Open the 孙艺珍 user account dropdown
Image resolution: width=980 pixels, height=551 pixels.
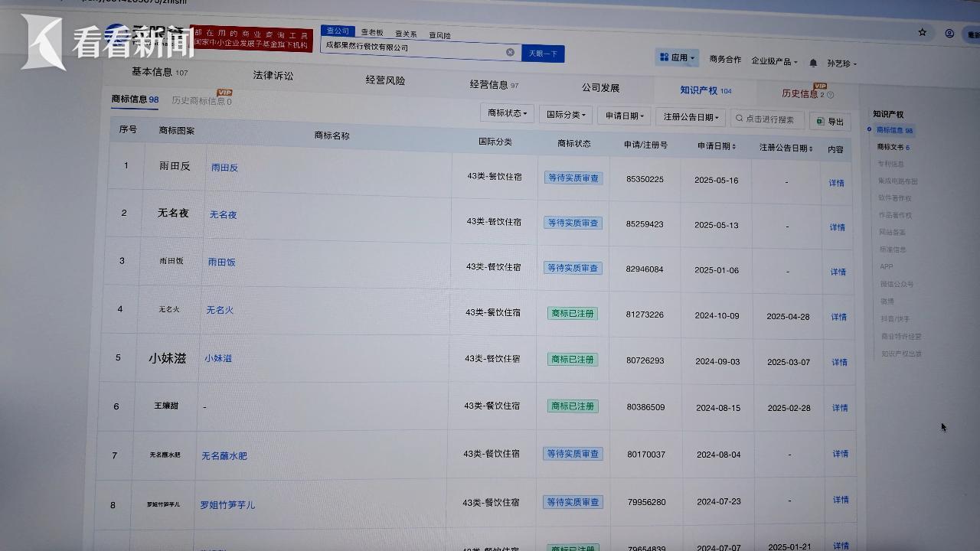842,64
